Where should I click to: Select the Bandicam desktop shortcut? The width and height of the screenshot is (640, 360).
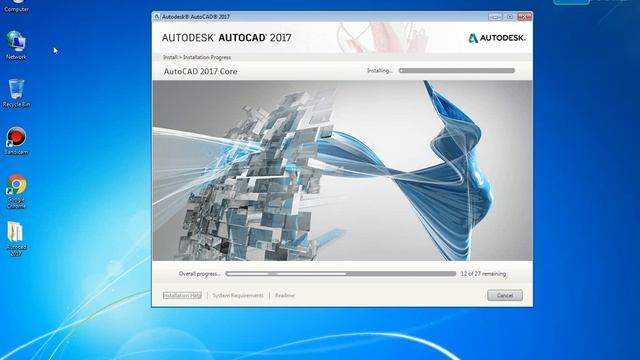coord(16,141)
